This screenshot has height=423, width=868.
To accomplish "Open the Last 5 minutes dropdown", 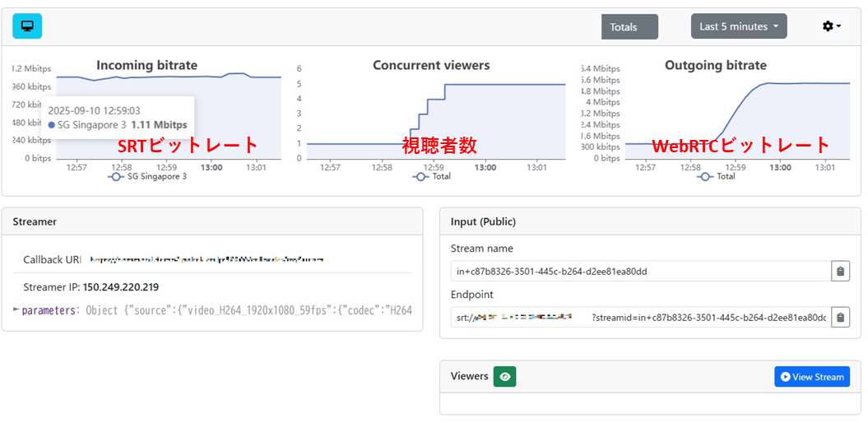I will [x=738, y=26].
